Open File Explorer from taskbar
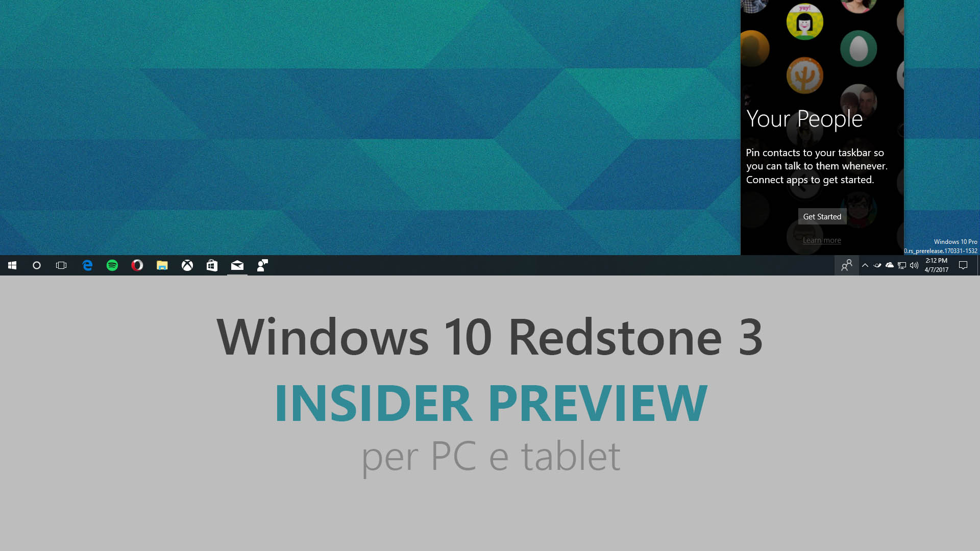The image size is (980, 551). click(x=161, y=265)
